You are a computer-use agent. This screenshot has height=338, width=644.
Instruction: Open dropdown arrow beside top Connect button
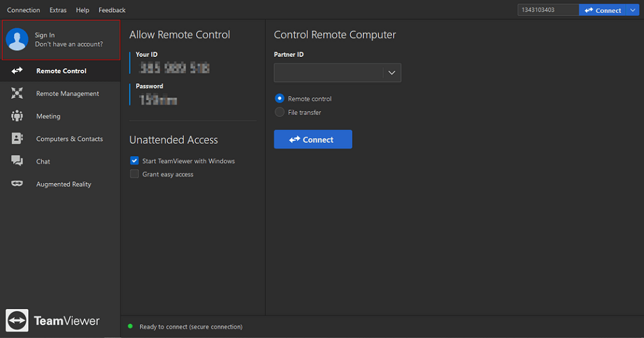tap(633, 10)
